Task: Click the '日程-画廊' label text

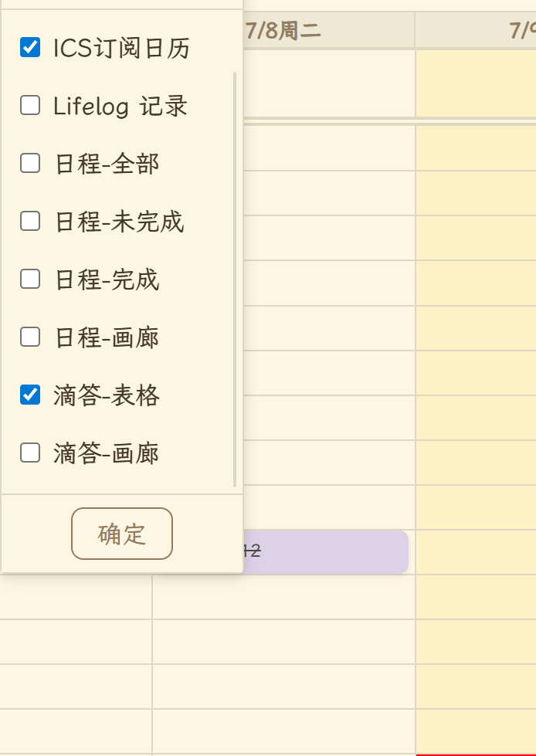Action: (x=107, y=338)
